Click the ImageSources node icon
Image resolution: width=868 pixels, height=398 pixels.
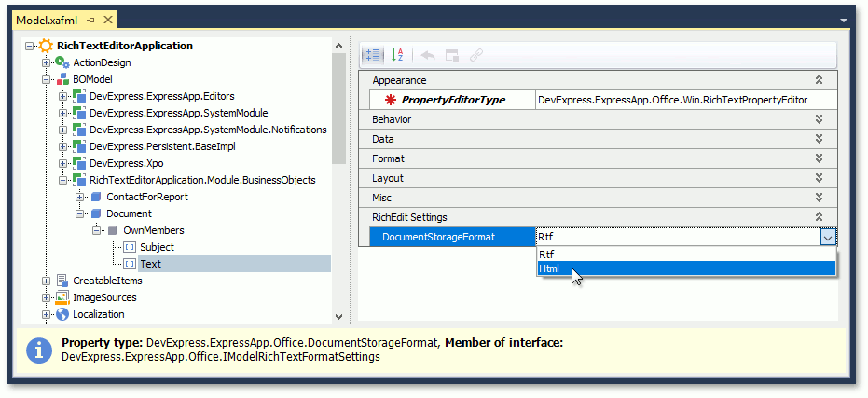click(x=62, y=297)
